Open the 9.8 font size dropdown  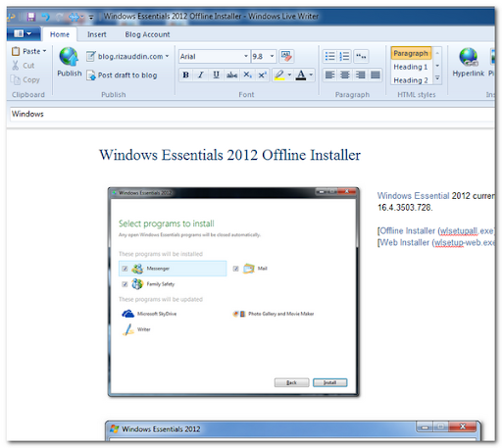coord(272,56)
